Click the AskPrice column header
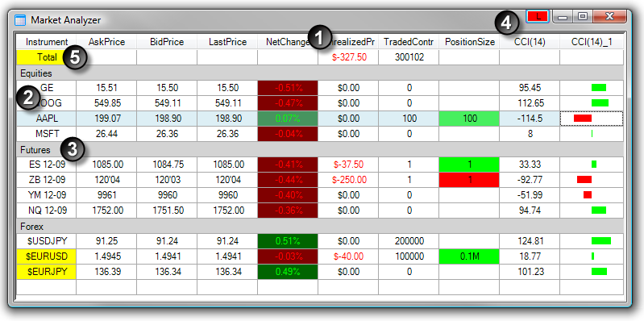 coord(106,42)
